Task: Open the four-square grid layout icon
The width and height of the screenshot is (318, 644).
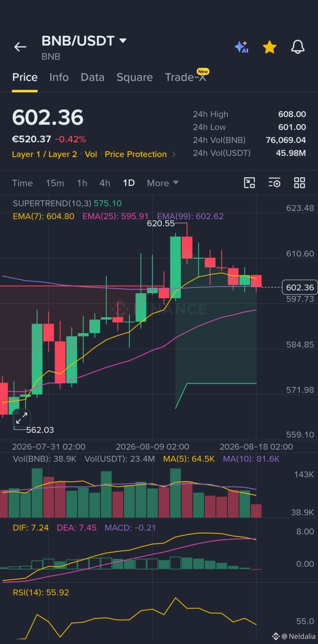Action: [x=299, y=183]
